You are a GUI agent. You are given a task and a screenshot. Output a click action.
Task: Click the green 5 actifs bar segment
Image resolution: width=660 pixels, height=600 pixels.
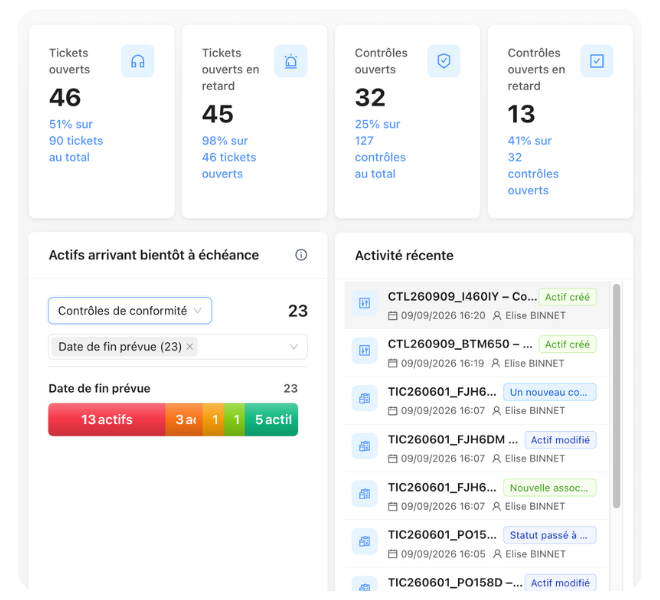271,419
